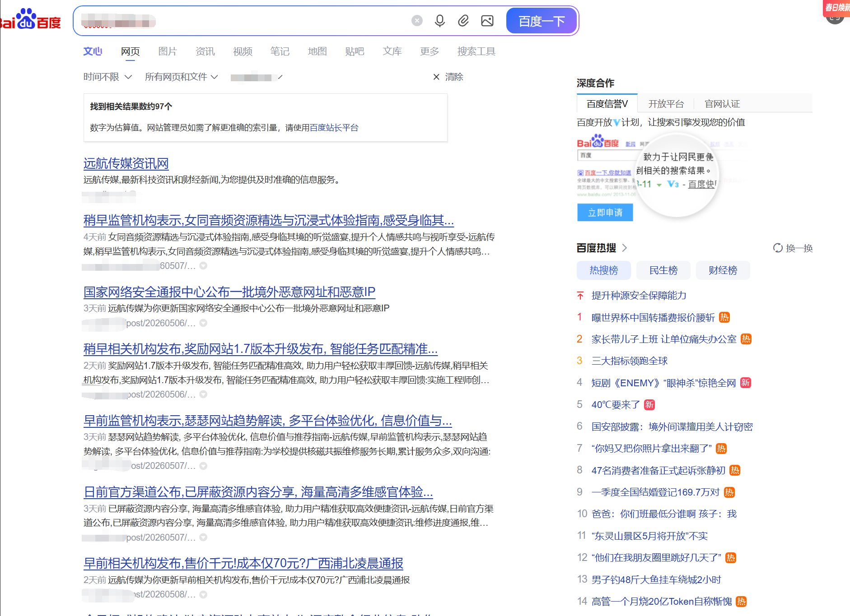The image size is (850, 616).
Task: Open 国安部披露 hot search item
Action: click(672, 427)
